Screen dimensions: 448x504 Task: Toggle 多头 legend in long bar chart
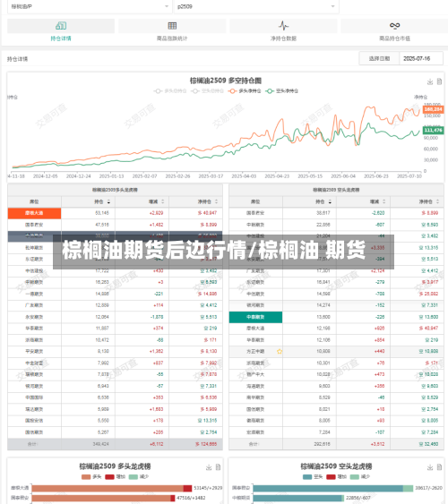point(91,476)
